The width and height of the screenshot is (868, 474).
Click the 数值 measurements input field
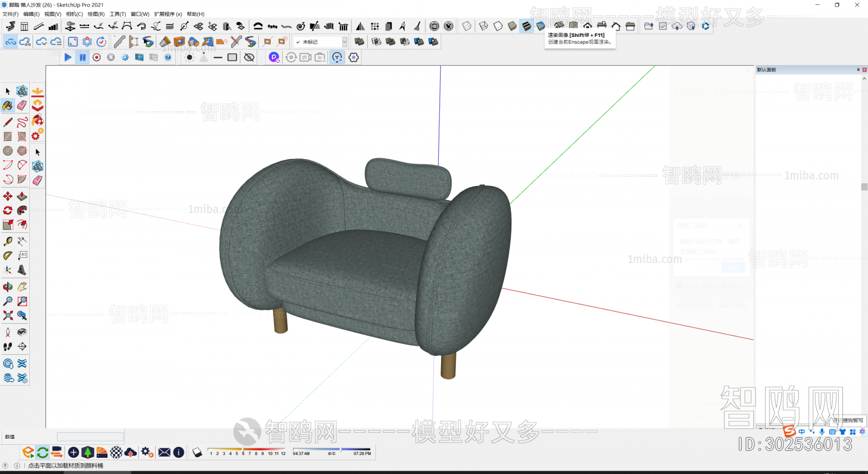coord(91,437)
